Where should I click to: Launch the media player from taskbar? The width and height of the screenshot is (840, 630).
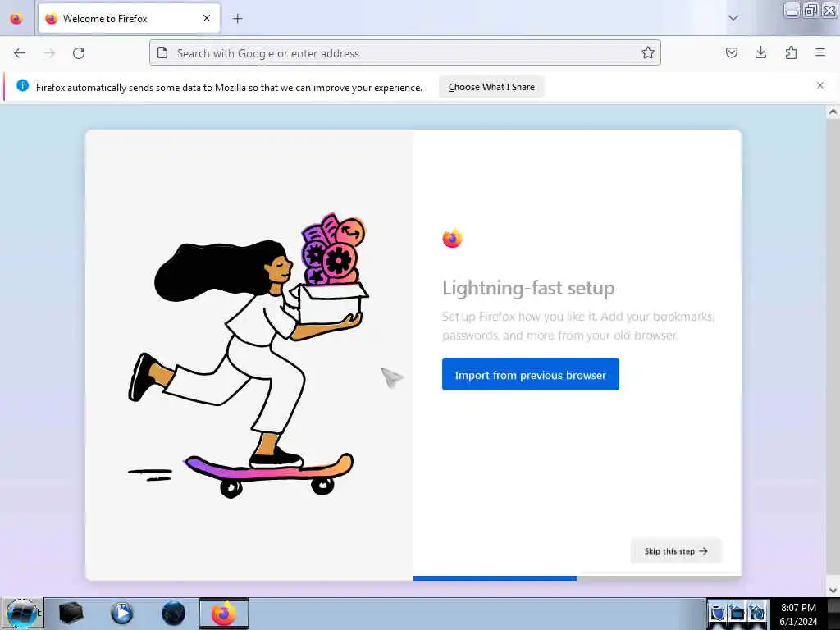pos(121,614)
